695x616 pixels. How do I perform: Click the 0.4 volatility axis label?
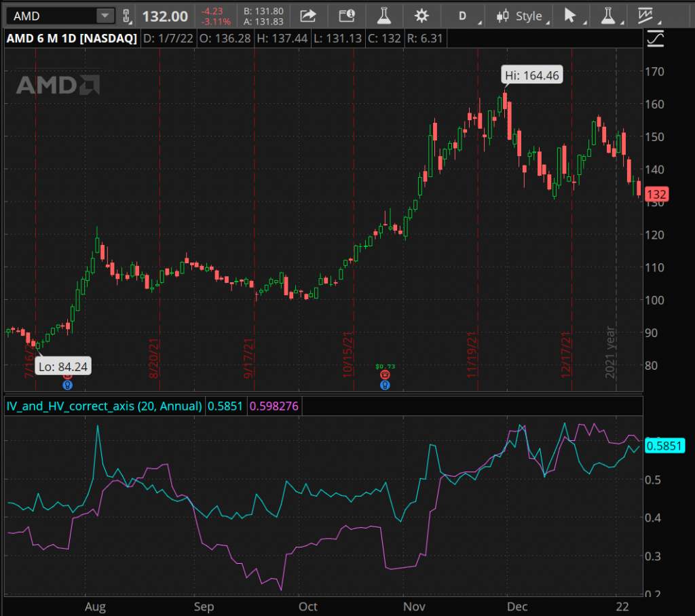(x=653, y=518)
